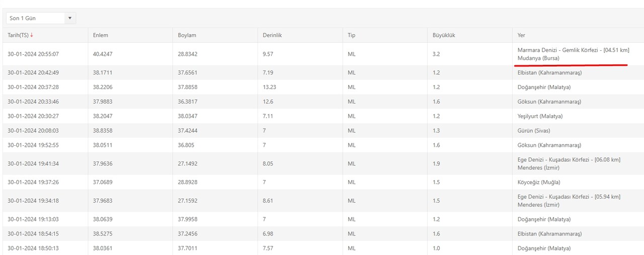Select the latitude value 40.4247
The width and height of the screenshot is (644, 255).
pos(103,54)
